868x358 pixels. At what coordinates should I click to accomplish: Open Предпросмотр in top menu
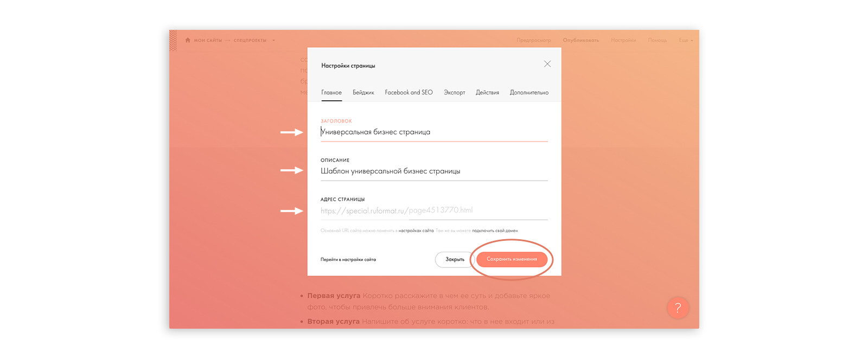[534, 40]
